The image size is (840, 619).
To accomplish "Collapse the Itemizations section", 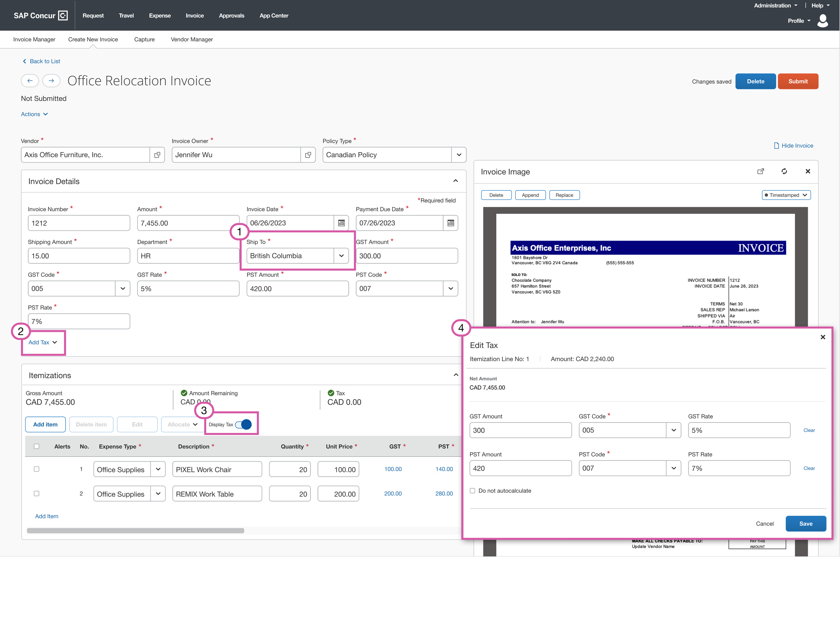I will click(456, 375).
